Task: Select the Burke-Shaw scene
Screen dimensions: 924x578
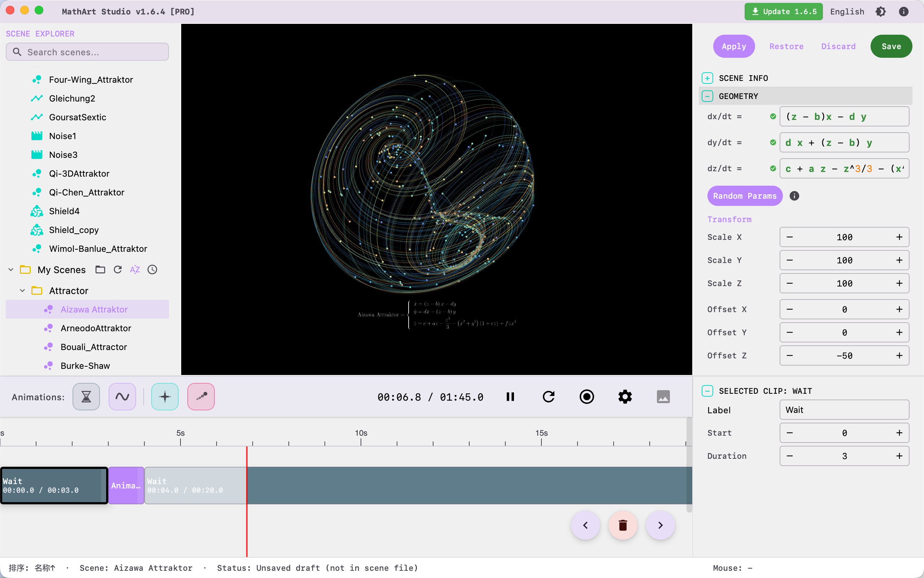Action: click(x=85, y=366)
